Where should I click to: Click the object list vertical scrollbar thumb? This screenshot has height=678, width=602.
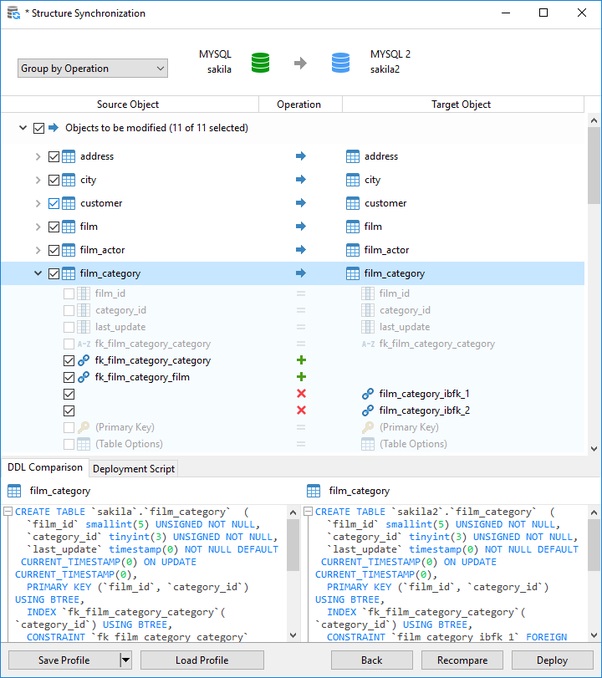(594, 166)
